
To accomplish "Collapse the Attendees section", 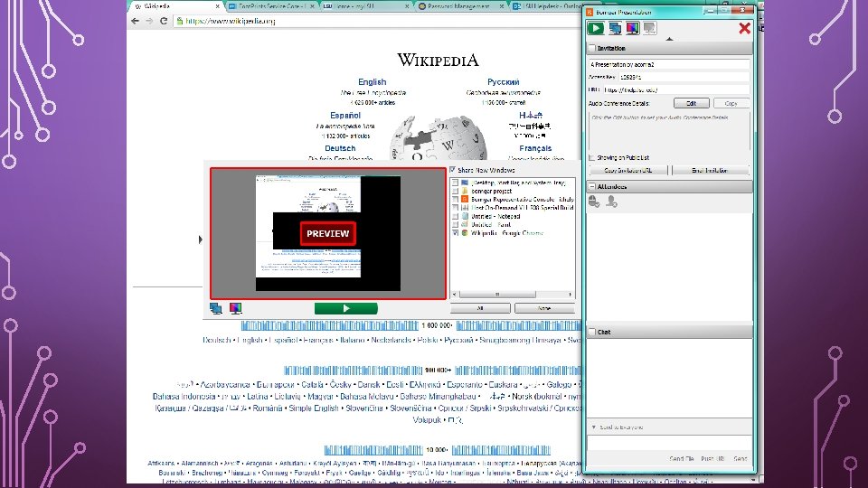I will pyautogui.click(x=592, y=186).
